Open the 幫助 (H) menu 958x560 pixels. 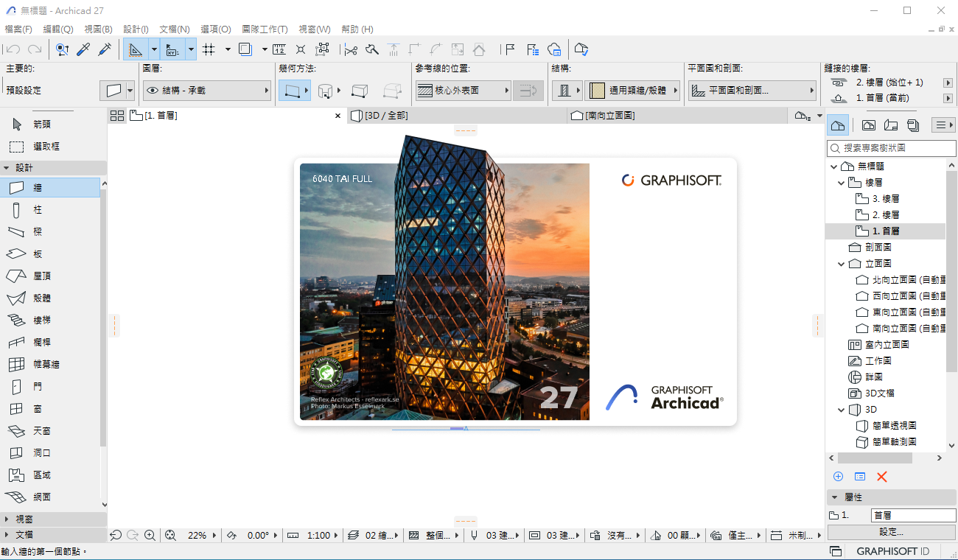[357, 29]
